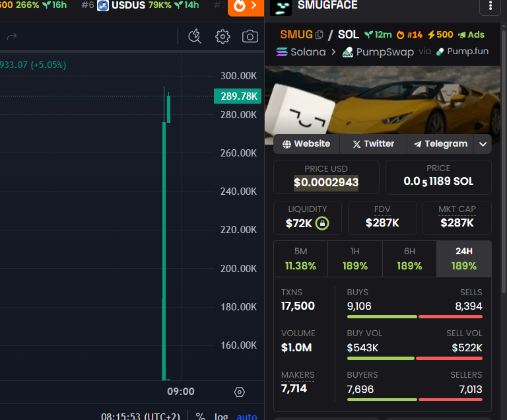This screenshot has height=420, width=507.
Task: Click the buyers versus sellers bar
Action: pyautogui.click(x=415, y=400)
